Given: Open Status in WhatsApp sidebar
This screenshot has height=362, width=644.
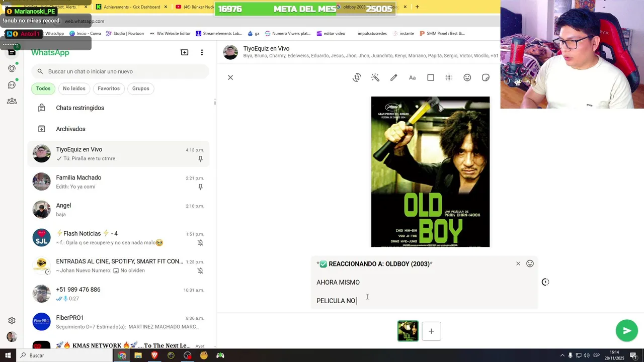Looking at the screenshot, I should pos(12,68).
